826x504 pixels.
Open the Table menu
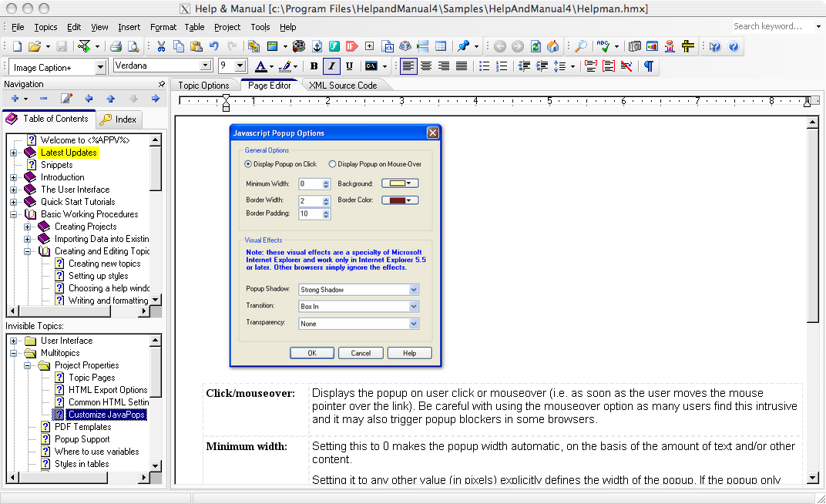pyautogui.click(x=194, y=26)
